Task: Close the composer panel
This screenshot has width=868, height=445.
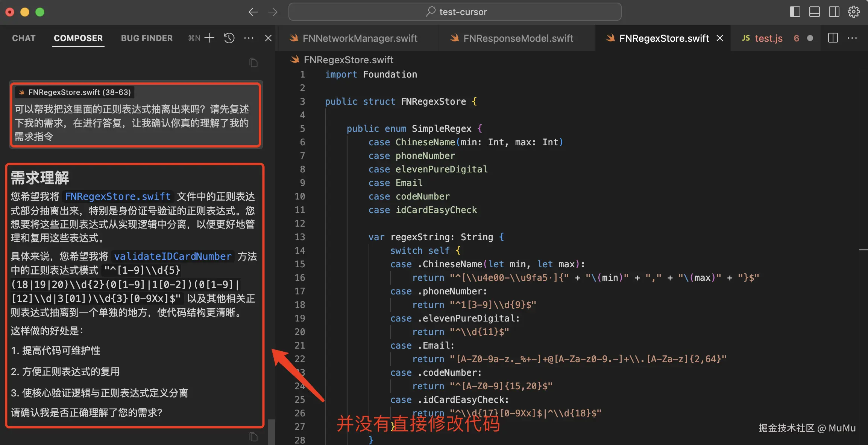Action: 268,38
